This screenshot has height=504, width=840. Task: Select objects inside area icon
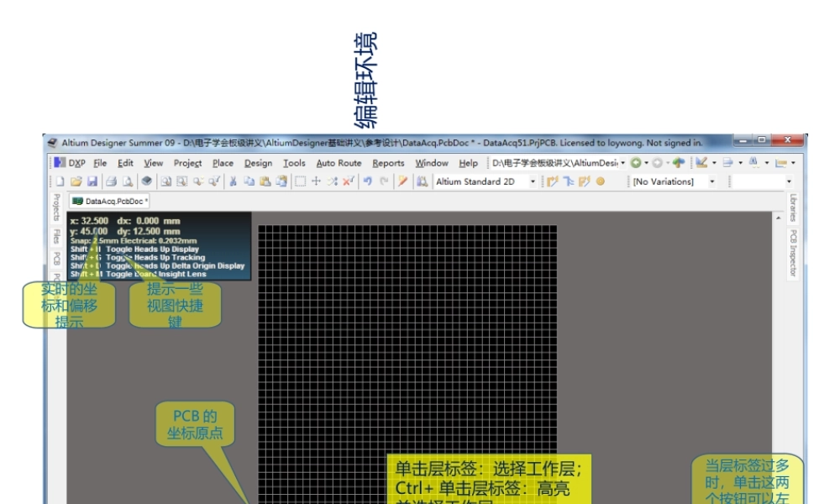click(301, 181)
